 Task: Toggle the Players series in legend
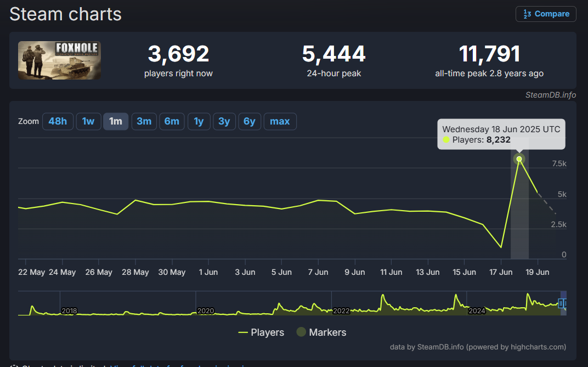click(x=261, y=332)
